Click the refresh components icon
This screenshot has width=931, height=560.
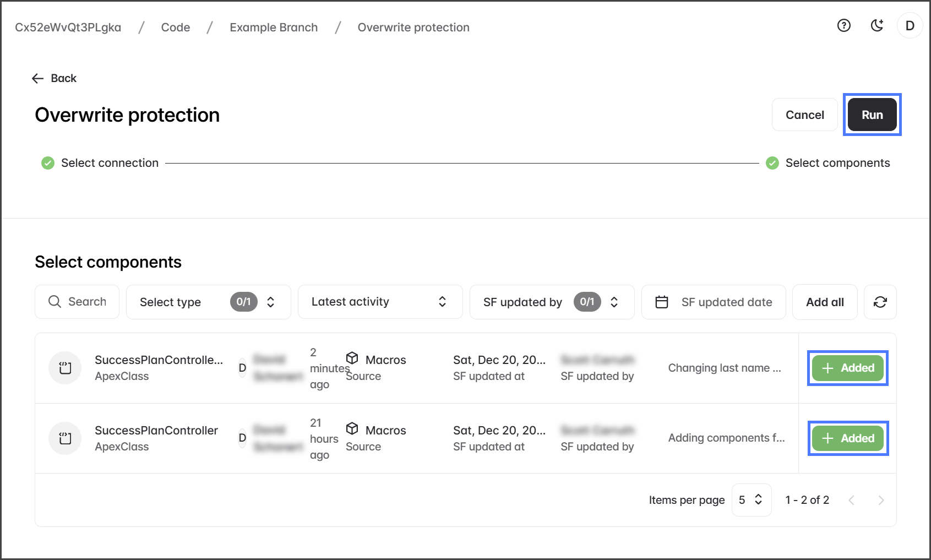[880, 302]
